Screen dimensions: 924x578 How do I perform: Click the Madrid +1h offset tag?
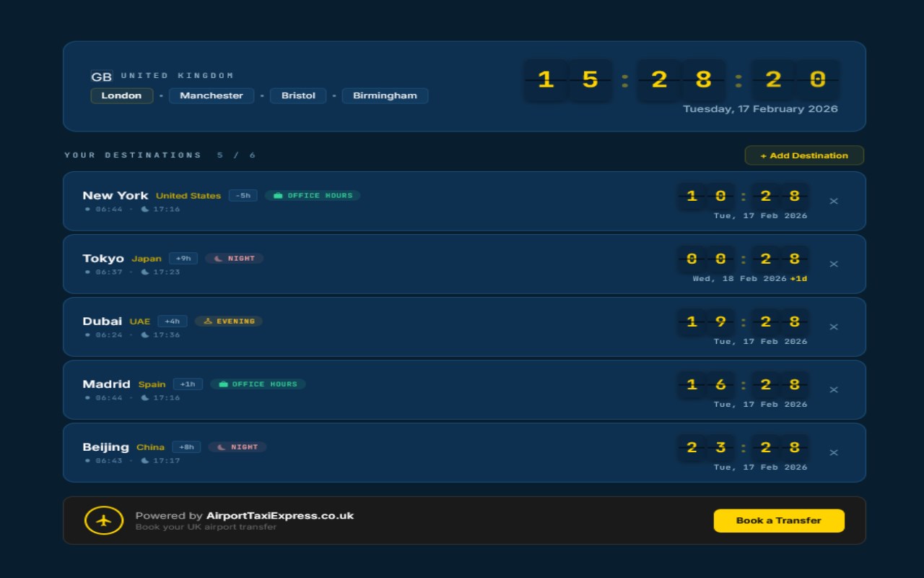tap(188, 384)
